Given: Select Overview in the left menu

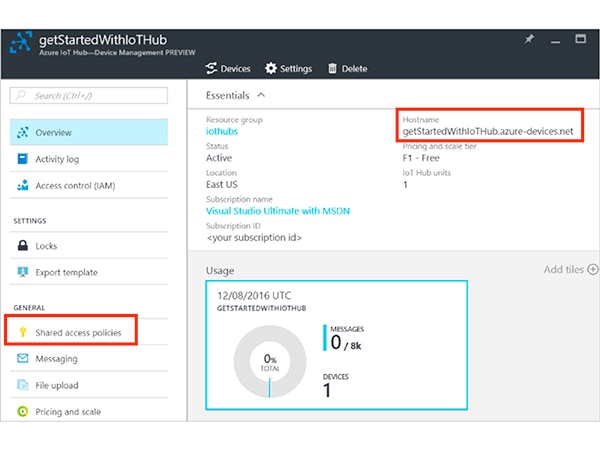Looking at the screenshot, I should (52, 132).
